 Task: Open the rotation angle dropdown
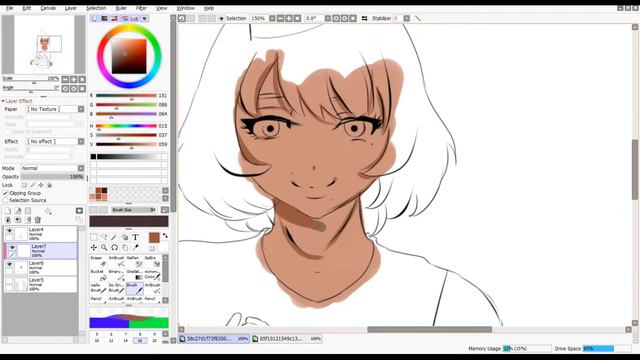point(328,18)
